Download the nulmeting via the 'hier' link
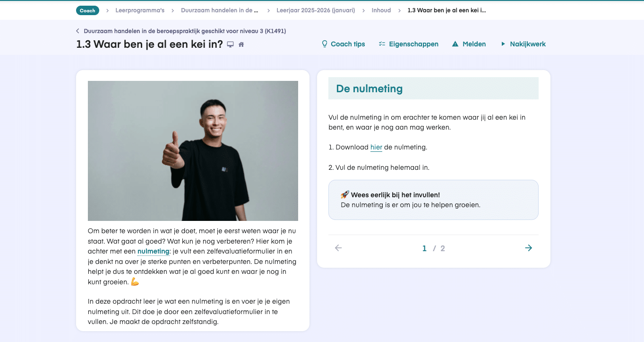 (376, 147)
